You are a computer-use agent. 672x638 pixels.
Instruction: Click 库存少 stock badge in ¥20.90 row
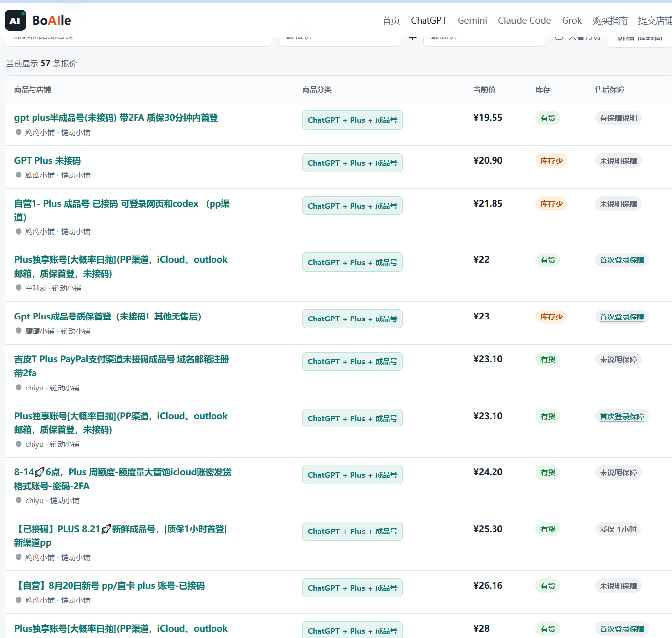(551, 161)
